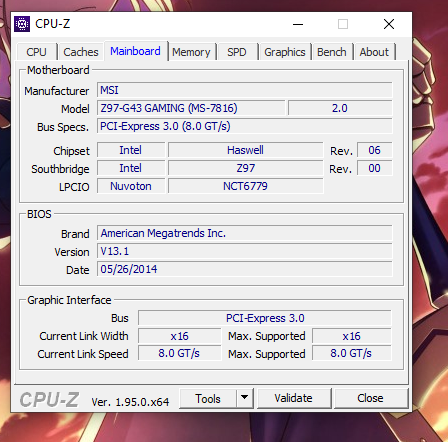Click the Max. Supported 8.0 GT/s speed value
Viewport: 448px width, 442px height.
point(352,353)
